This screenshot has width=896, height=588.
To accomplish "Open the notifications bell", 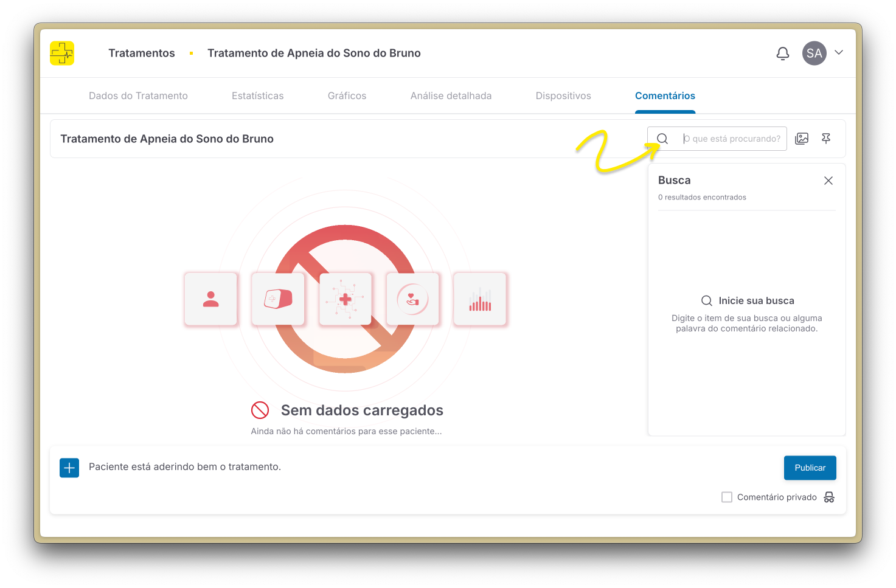I will pyautogui.click(x=783, y=54).
